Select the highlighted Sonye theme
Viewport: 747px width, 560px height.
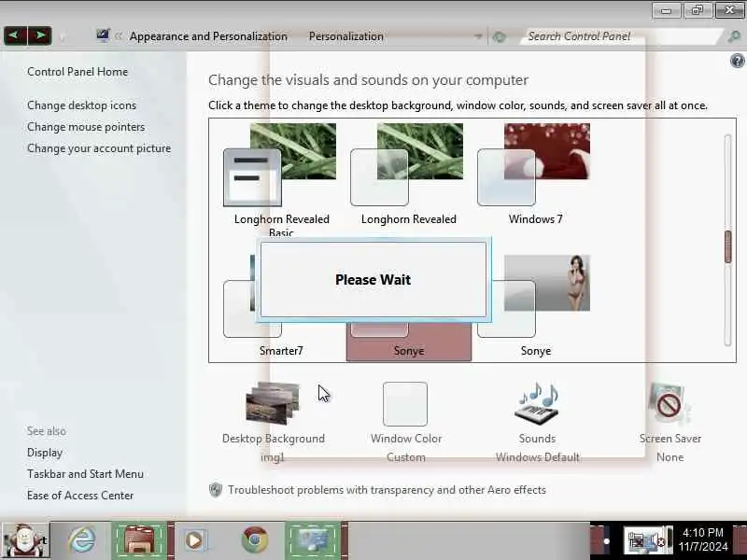click(409, 342)
